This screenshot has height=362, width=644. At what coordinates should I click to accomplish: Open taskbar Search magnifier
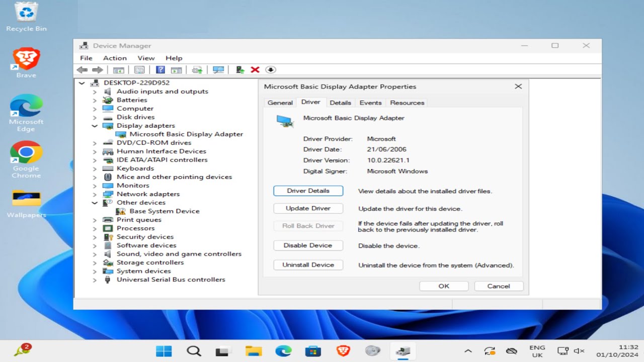[194, 351]
